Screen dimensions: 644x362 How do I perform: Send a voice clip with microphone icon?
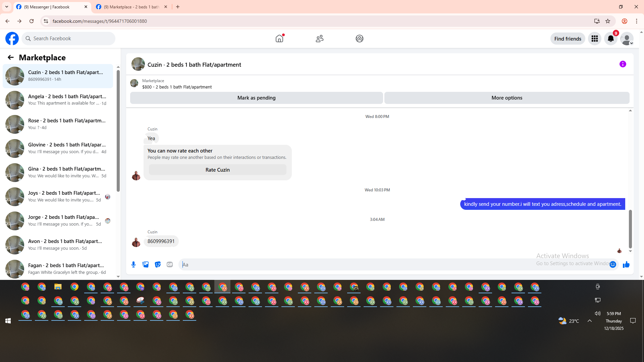coord(133,264)
